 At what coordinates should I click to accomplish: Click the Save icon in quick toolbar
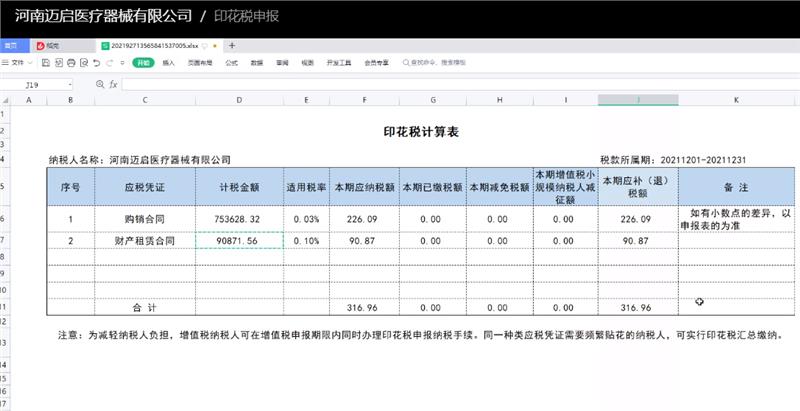coord(45,62)
